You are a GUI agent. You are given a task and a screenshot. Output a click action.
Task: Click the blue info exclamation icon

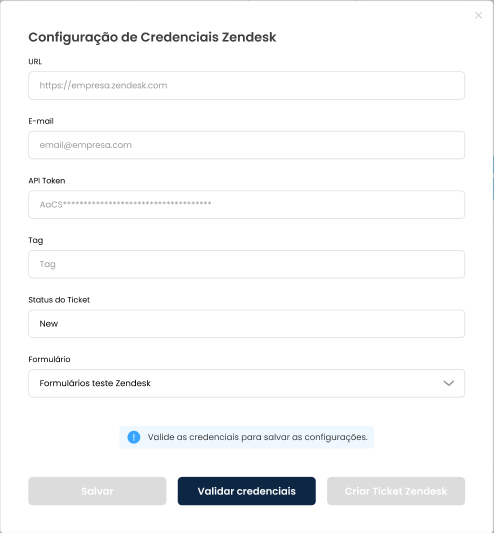pos(134,437)
